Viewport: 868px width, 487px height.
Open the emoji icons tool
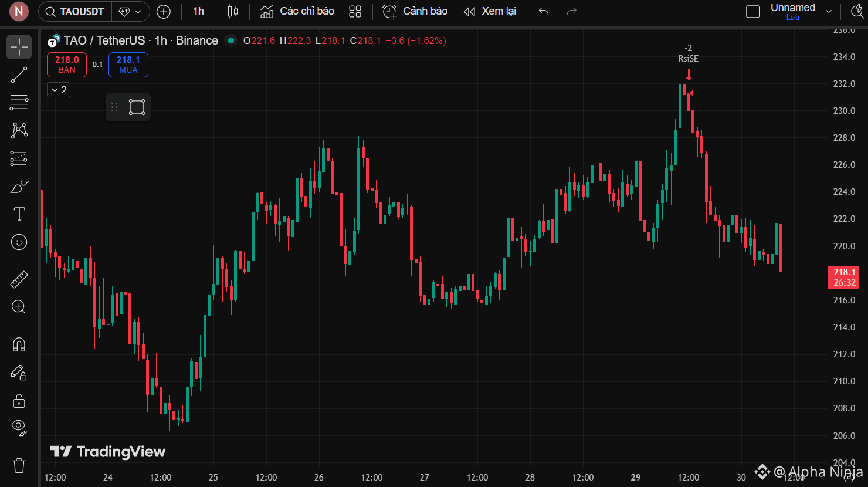click(x=19, y=242)
